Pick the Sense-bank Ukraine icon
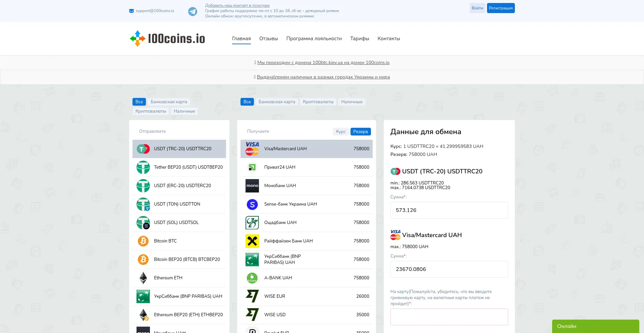The width and height of the screenshot is (644, 333). (252, 204)
